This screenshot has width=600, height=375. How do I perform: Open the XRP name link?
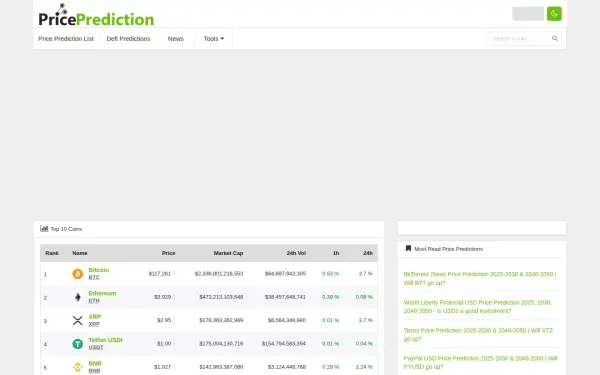tap(95, 316)
